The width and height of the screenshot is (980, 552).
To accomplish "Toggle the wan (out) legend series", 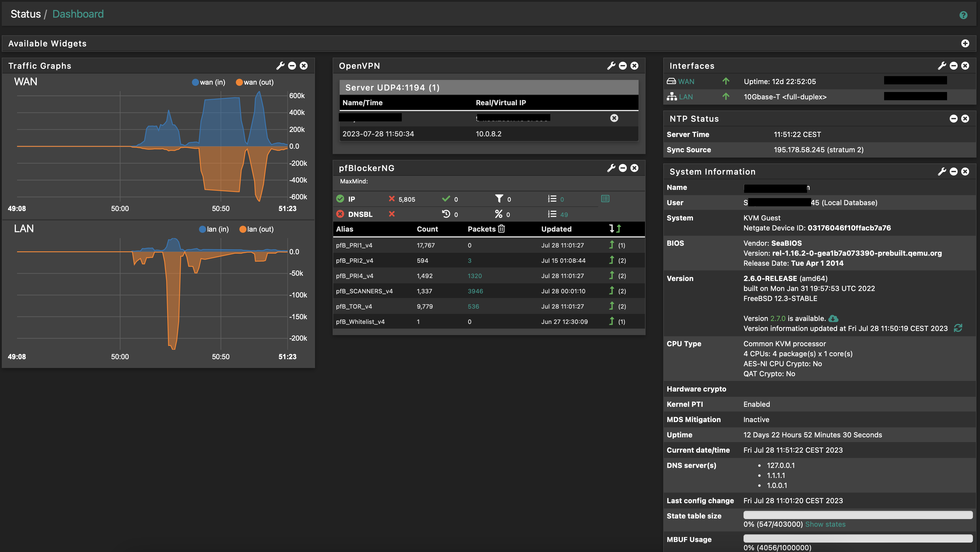I will (254, 82).
